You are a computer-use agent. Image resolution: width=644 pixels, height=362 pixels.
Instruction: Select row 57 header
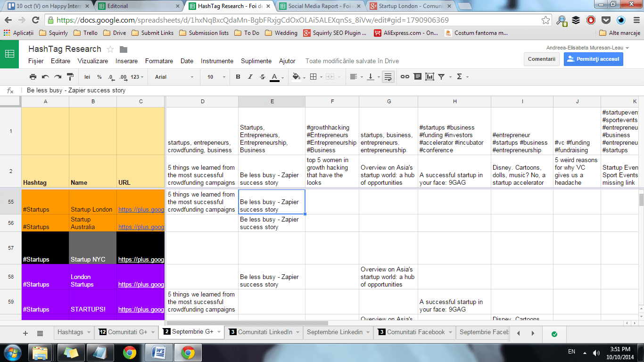11,247
